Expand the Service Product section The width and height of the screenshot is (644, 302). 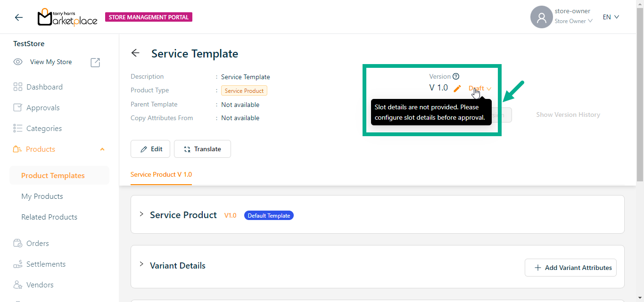[x=141, y=214]
